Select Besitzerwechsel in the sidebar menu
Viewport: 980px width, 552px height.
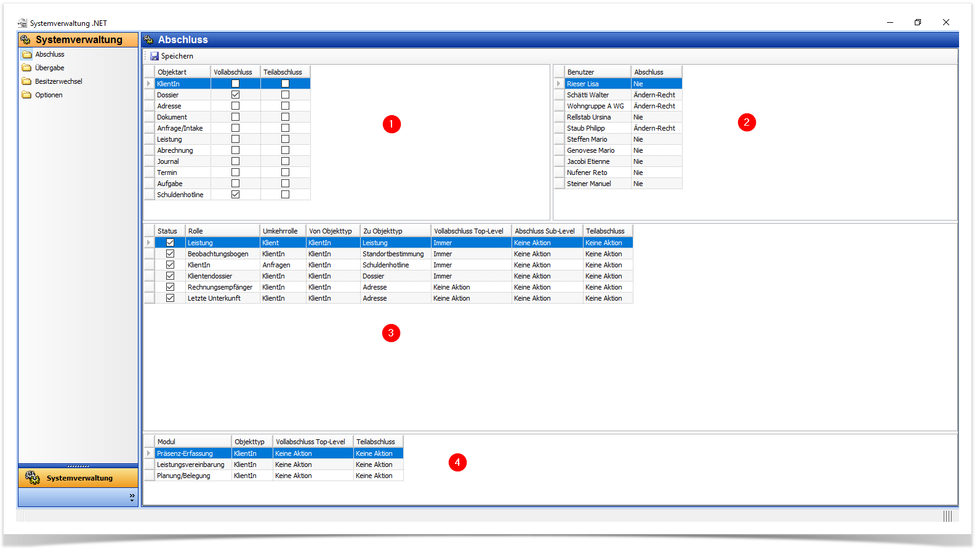tap(58, 81)
